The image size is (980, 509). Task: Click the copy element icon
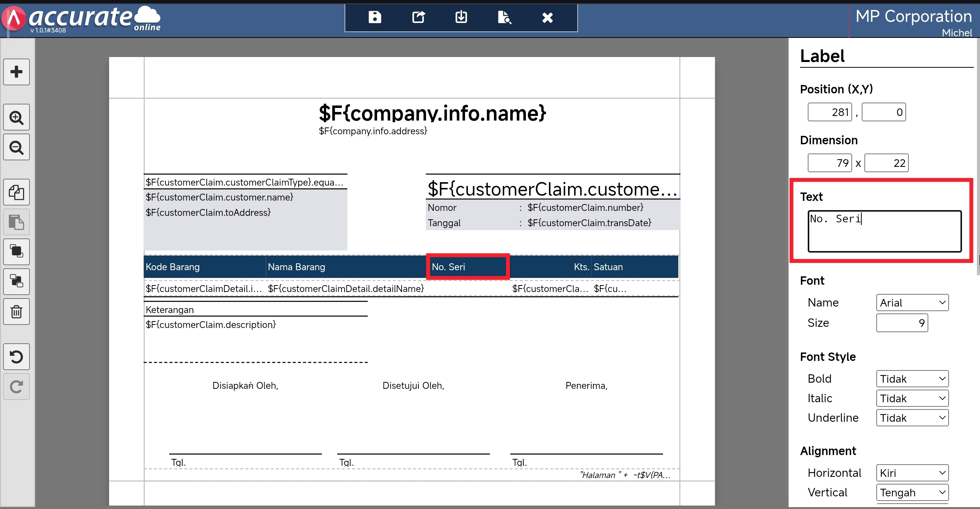[16, 192]
